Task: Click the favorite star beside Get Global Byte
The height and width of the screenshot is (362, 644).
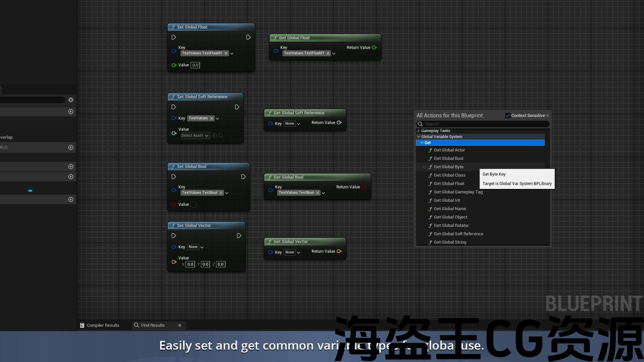Action: (x=424, y=167)
